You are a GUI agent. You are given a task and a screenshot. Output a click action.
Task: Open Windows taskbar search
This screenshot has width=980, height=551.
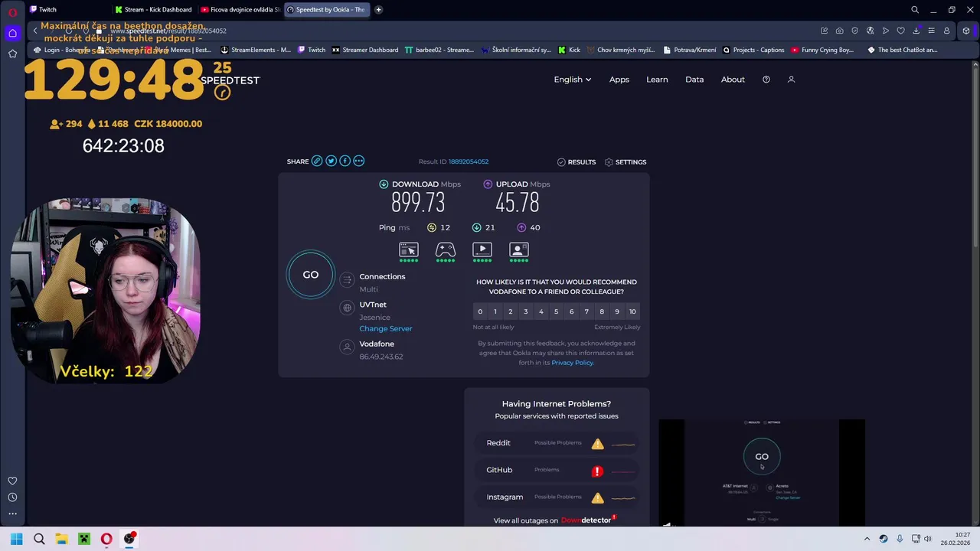point(39,539)
